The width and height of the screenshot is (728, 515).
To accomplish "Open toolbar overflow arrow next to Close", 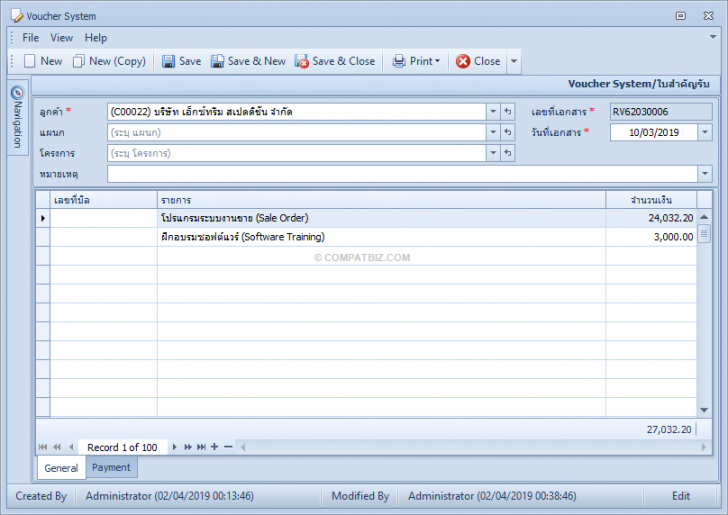I will (x=514, y=61).
